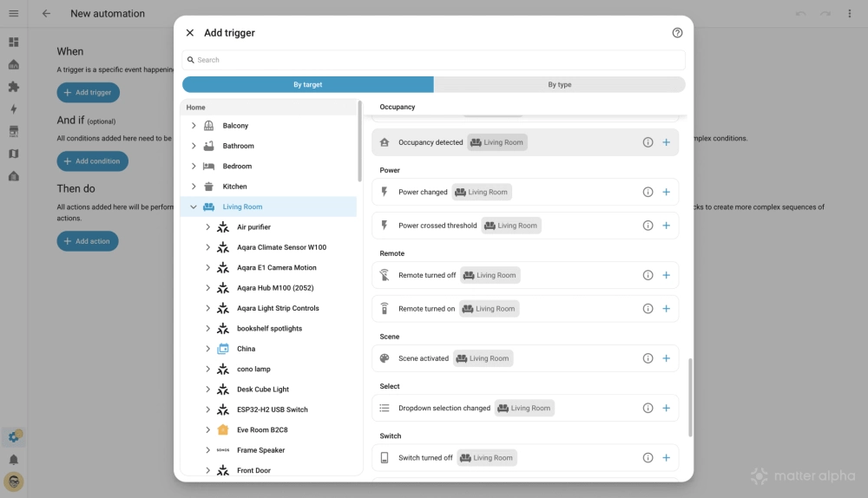Expand the Balcony area
This screenshot has width=868, height=498.
(x=194, y=126)
